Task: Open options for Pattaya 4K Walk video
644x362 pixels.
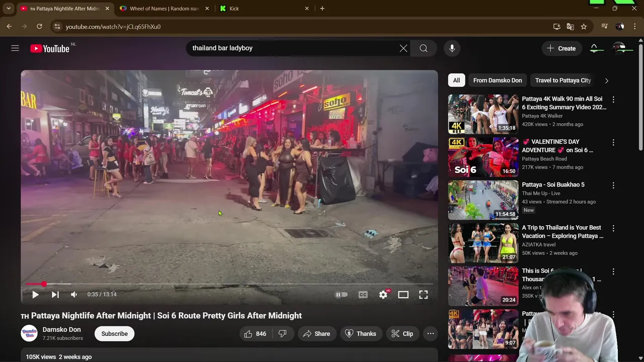Action: pos(613,100)
